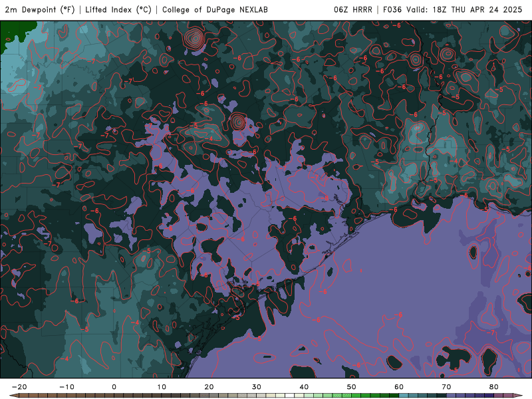Viewport: 532px width, 399px height.
Task: Select the "College of DuPage NEXLAB" label
Action: pos(215,10)
